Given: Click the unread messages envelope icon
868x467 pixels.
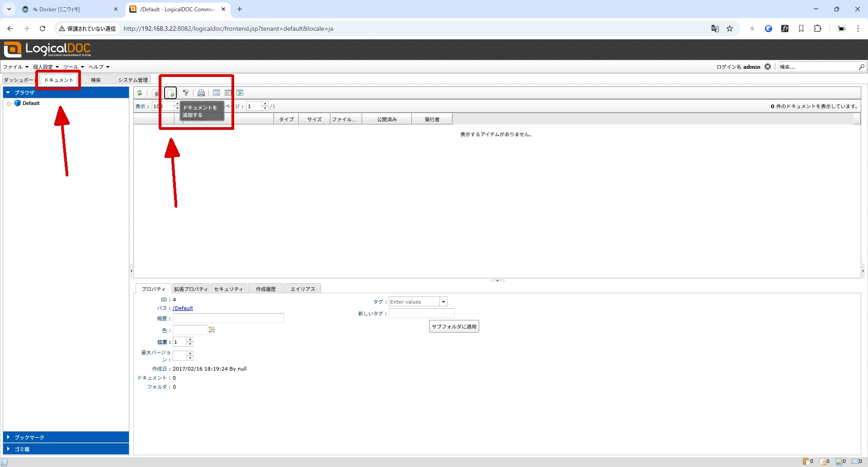Looking at the screenshot, I should 855,462.
